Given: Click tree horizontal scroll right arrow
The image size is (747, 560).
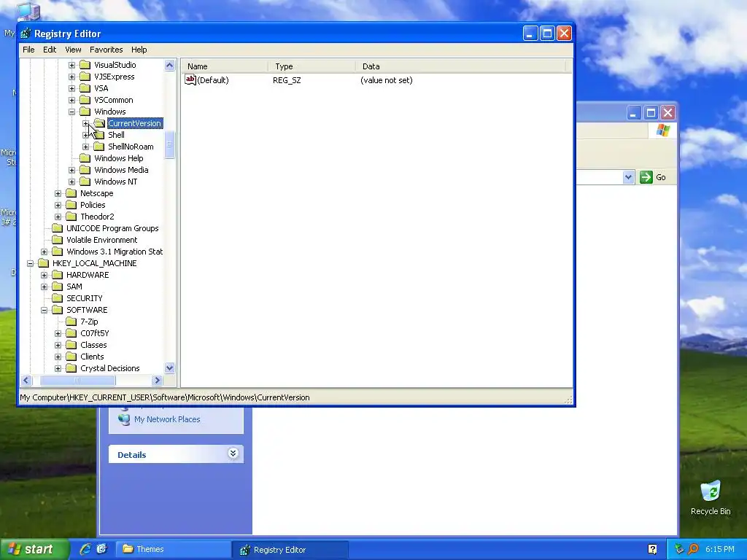Looking at the screenshot, I should click(158, 380).
